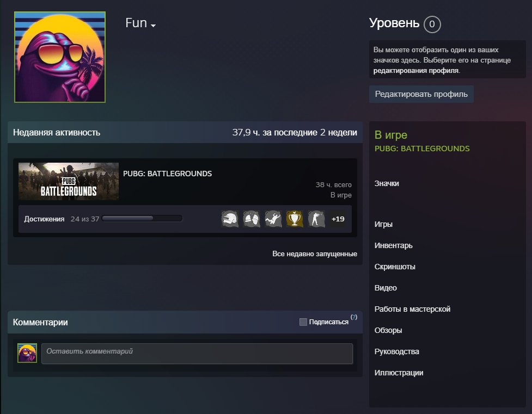Click the Уровень level heading

[x=394, y=23]
